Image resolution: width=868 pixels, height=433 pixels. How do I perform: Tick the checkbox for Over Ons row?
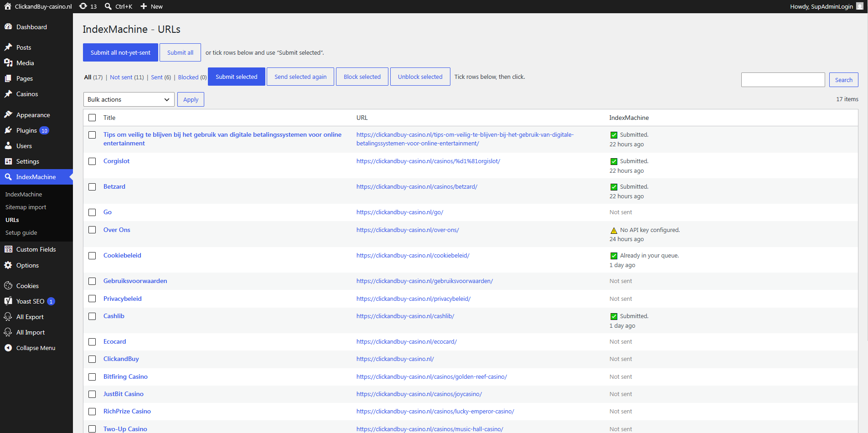(92, 230)
